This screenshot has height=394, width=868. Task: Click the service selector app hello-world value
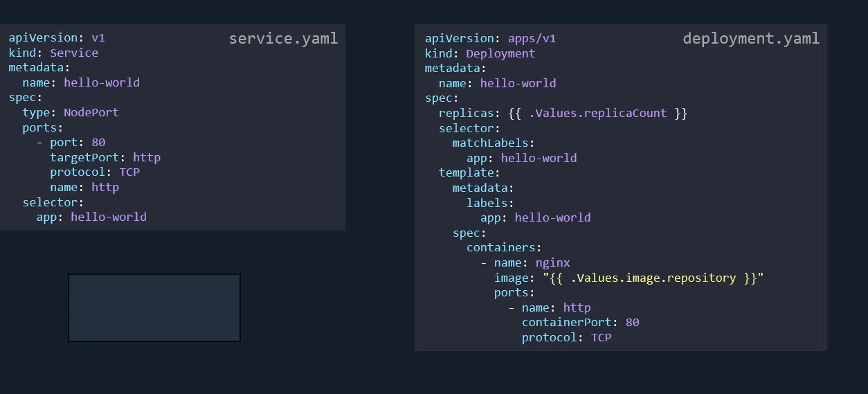pyautogui.click(x=109, y=217)
